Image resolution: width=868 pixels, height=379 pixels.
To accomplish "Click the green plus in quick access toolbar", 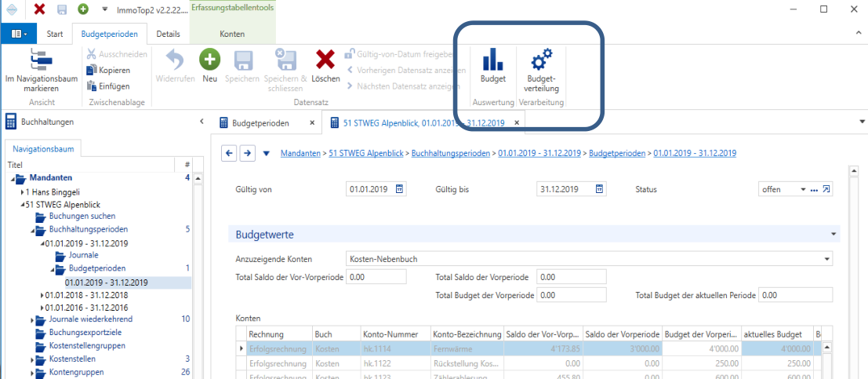I will (83, 9).
